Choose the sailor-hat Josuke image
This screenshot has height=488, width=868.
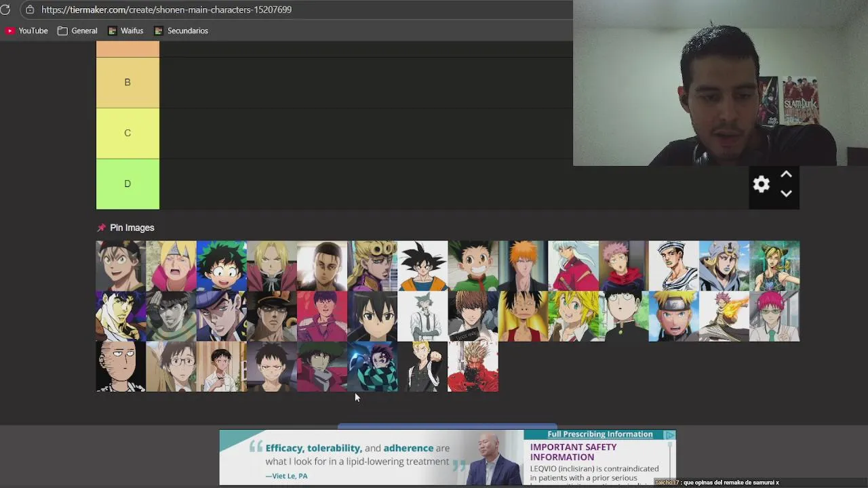pos(673,266)
